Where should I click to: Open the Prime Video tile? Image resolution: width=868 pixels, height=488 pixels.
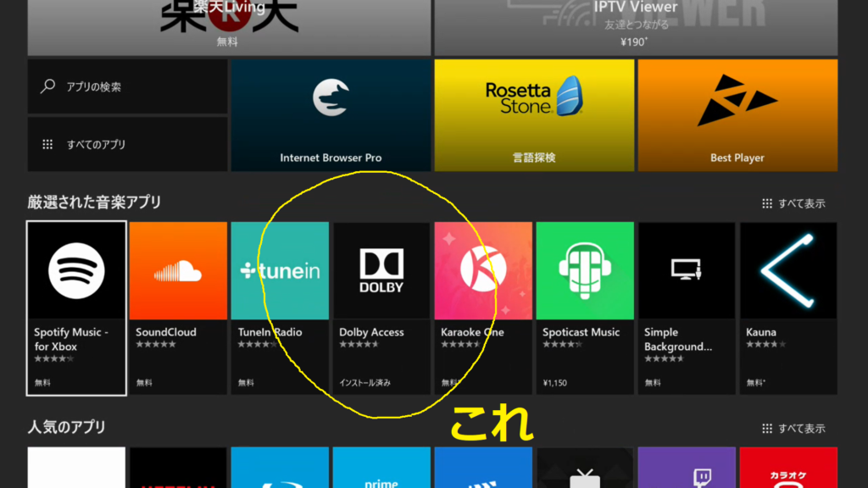pos(381,469)
